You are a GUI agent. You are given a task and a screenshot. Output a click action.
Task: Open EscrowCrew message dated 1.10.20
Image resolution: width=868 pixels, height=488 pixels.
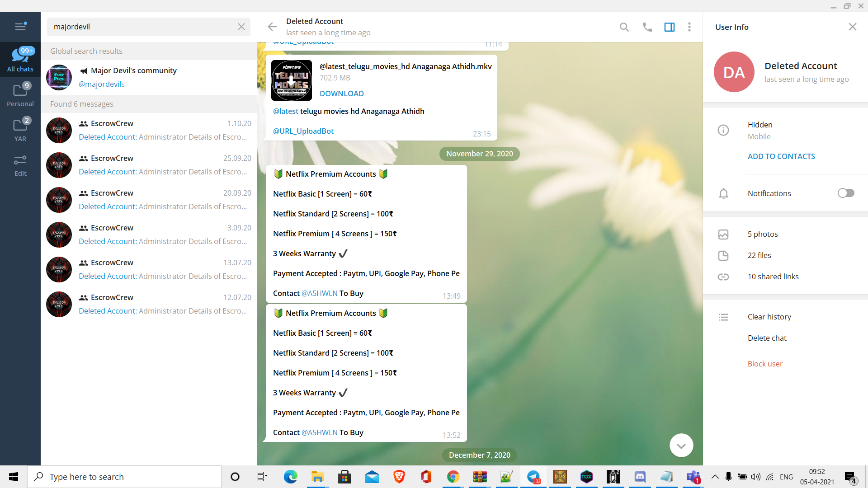[149, 130]
